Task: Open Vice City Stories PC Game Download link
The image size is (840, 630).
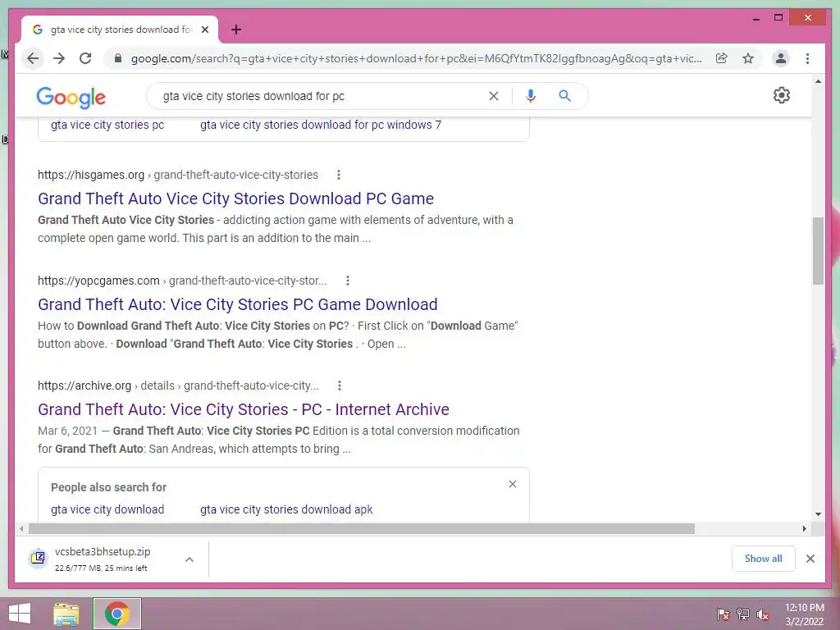Action: tap(237, 304)
